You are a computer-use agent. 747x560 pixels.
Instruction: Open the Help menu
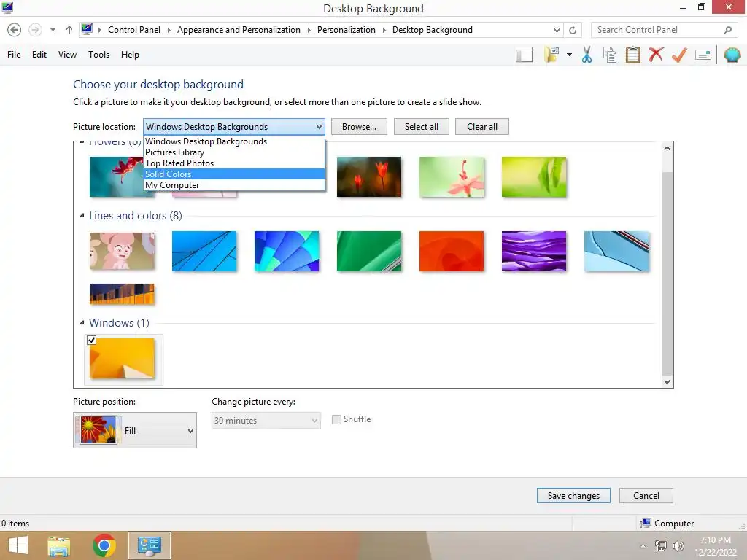click(x=130, y=55)
